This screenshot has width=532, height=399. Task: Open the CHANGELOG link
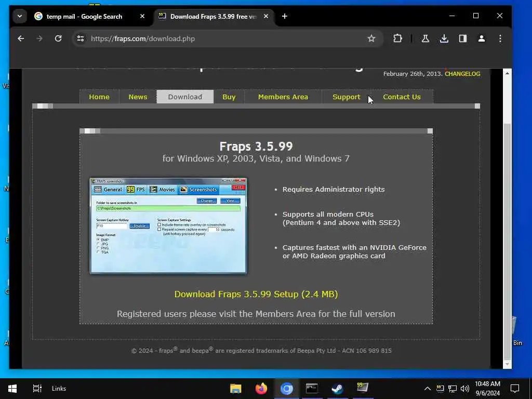coord(462,74)
